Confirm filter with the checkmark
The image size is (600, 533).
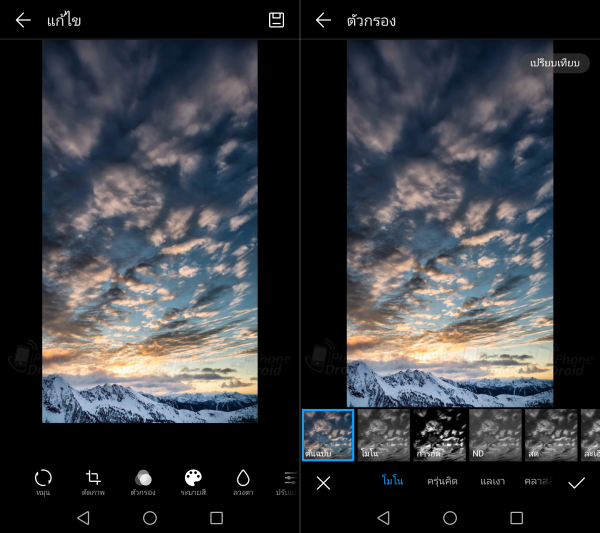coord(576,483)
